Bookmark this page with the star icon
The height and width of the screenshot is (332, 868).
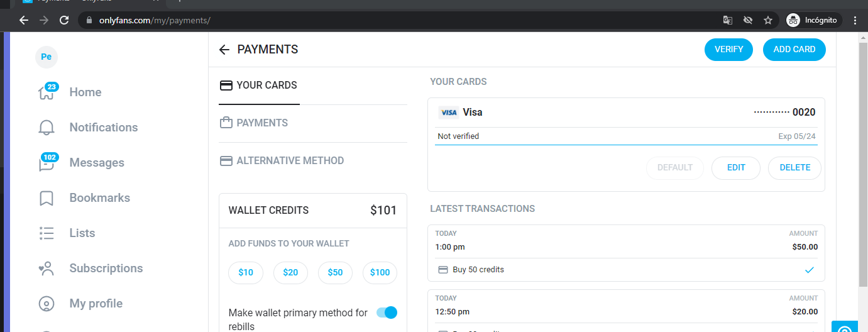[767, 20]
